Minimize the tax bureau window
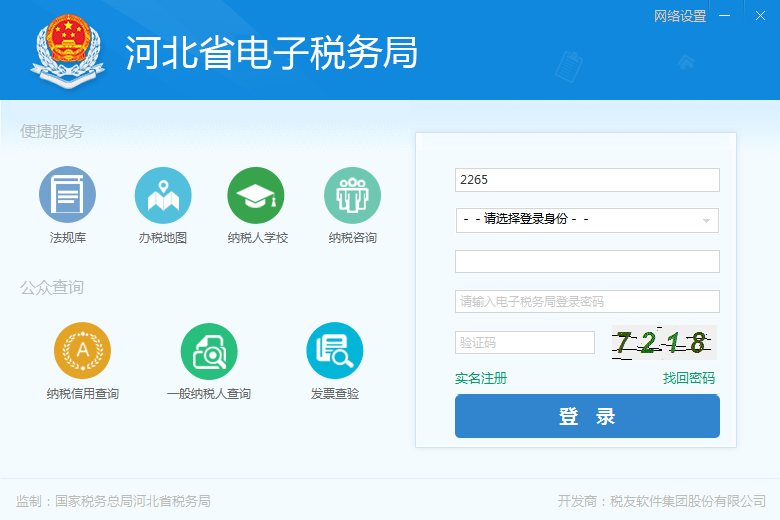Image resolution: width=780 pixels, height=520 pixels. [x=725, y=16]
